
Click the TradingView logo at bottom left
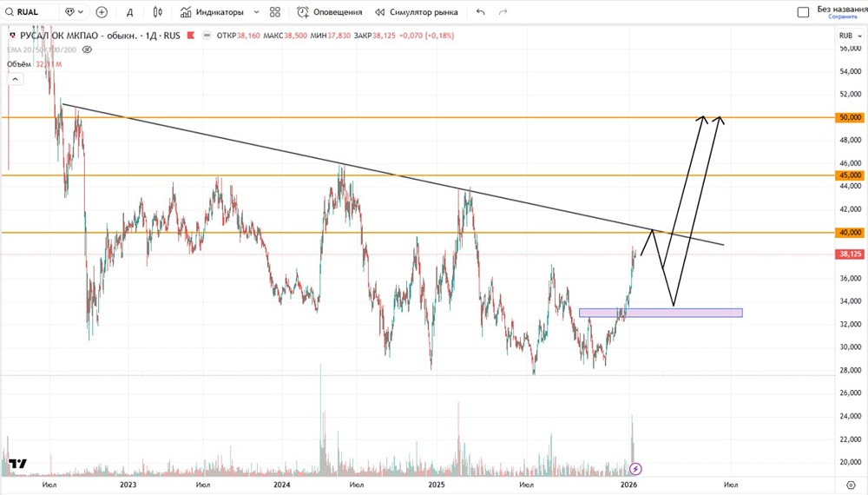[17, 464]
